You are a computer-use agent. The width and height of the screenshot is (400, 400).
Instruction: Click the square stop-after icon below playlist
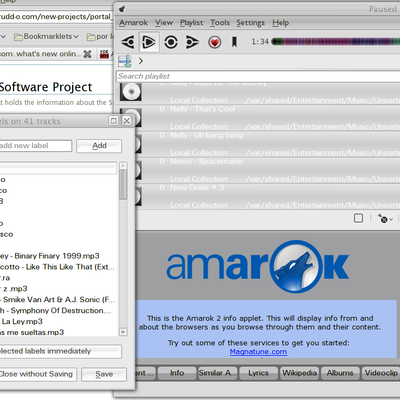[358, 218]
